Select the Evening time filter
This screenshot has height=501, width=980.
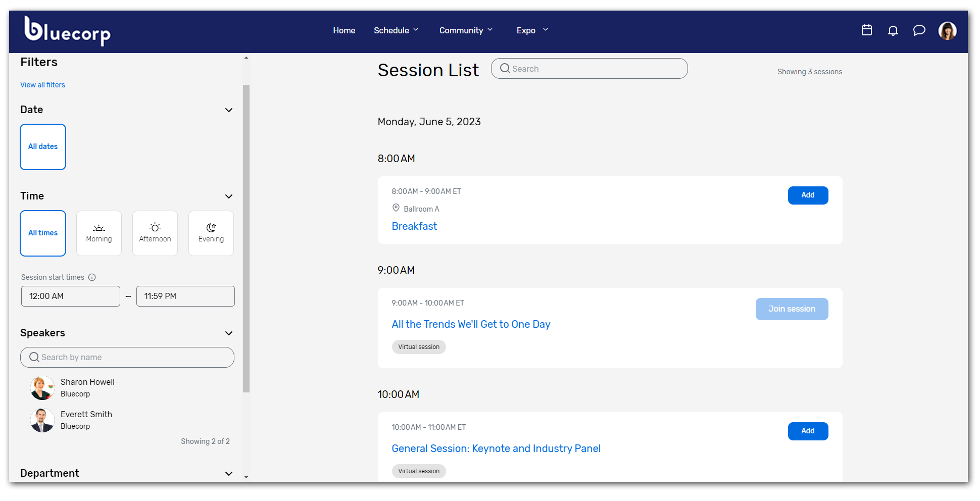(x=211, y=233)
